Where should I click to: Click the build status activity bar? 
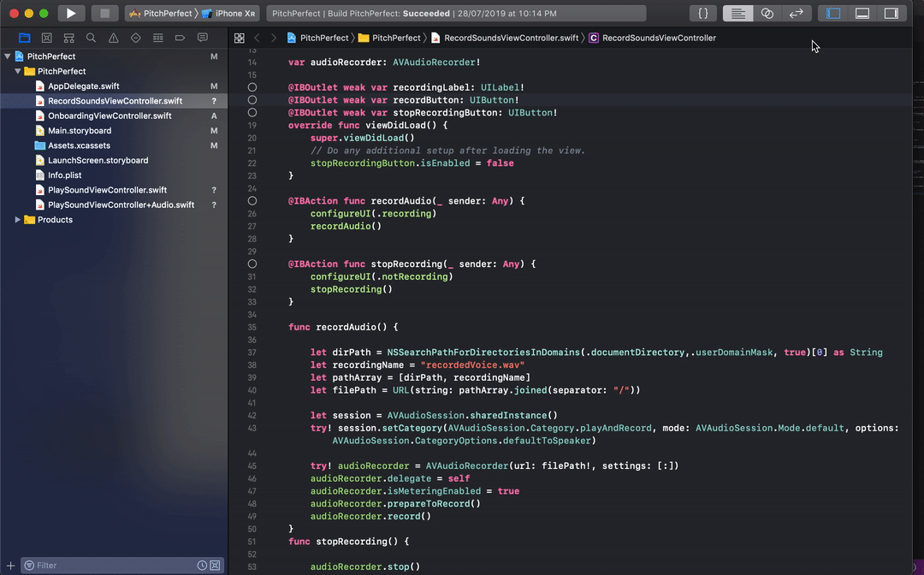[456, 13]
